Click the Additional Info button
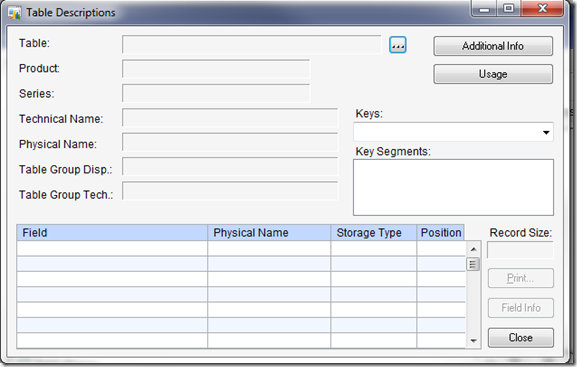Image resolution: width=577 pixels, height=367 pixels. (493, 46)
